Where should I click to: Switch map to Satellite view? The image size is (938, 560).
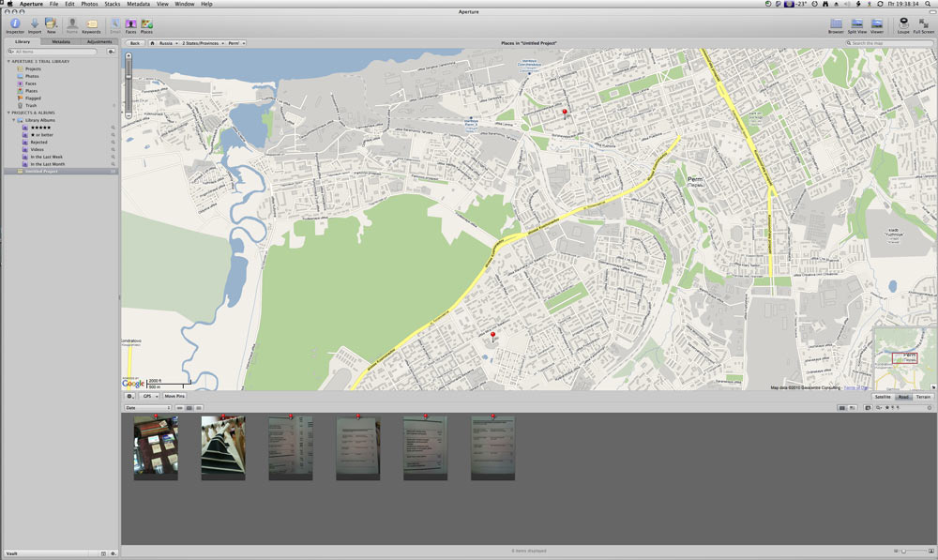(x=883, y=397)
